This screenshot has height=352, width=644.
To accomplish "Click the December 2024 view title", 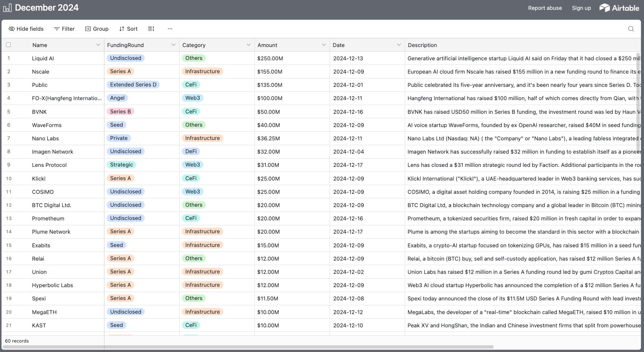I will (x=47, y=8).
